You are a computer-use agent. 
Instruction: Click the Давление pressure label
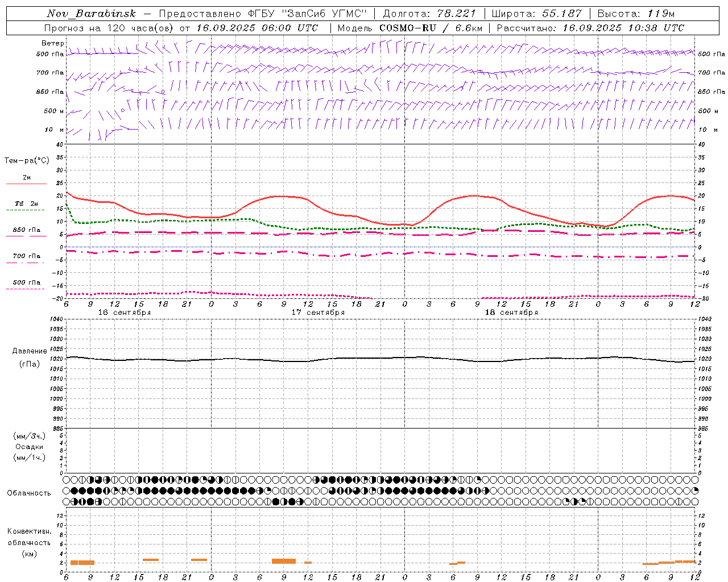pos(30,351)
